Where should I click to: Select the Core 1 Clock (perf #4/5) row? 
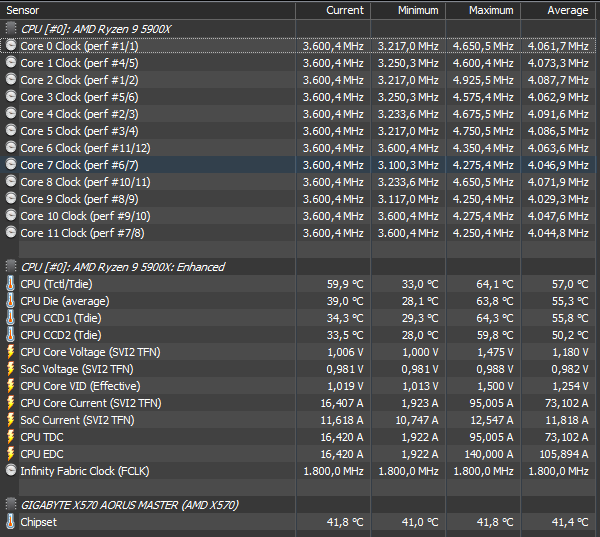(298, 63)
